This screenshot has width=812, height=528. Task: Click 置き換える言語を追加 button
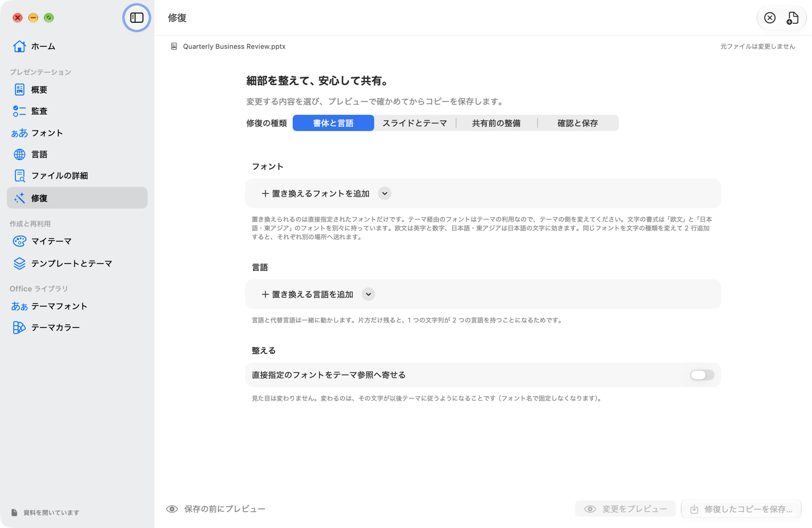click(x=308, y=294)
